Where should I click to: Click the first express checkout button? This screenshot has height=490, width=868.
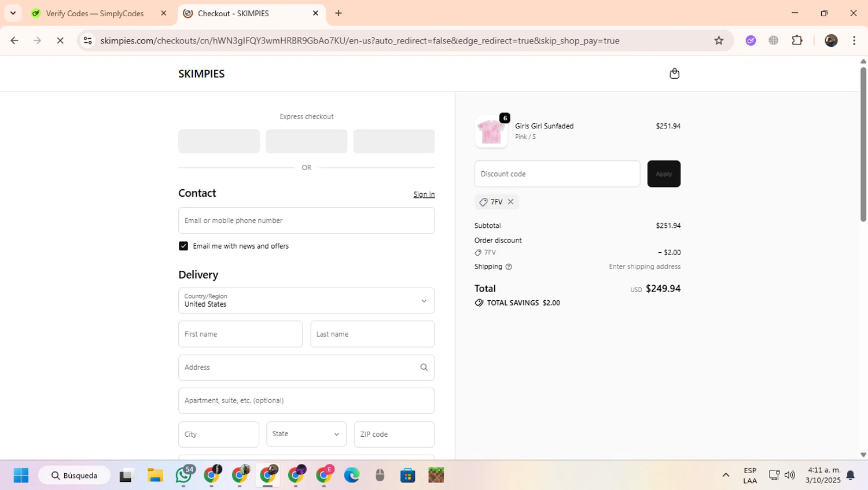pos(219,141)
